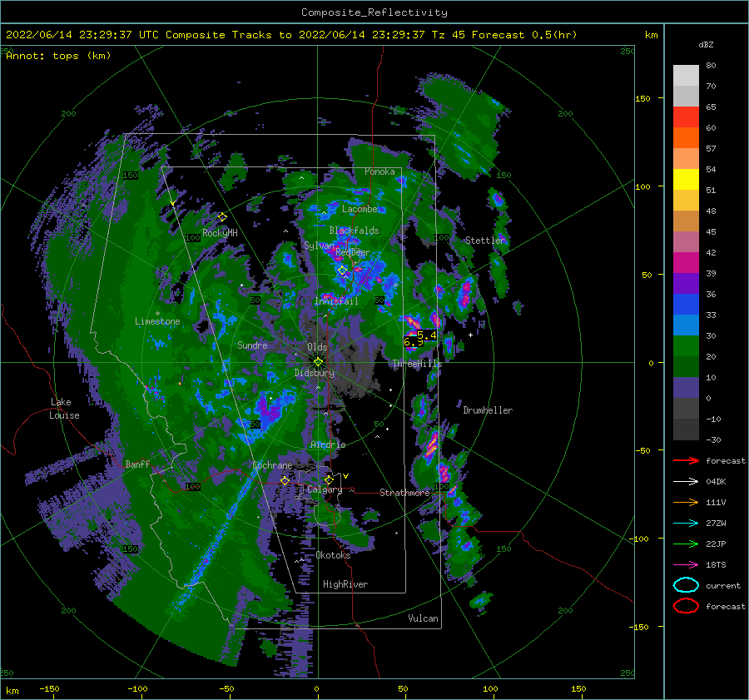This screenshot has height=700, width=749.
Task: Click the yellow diamond marker below RedDeer
Action: [x=342, y=271]
